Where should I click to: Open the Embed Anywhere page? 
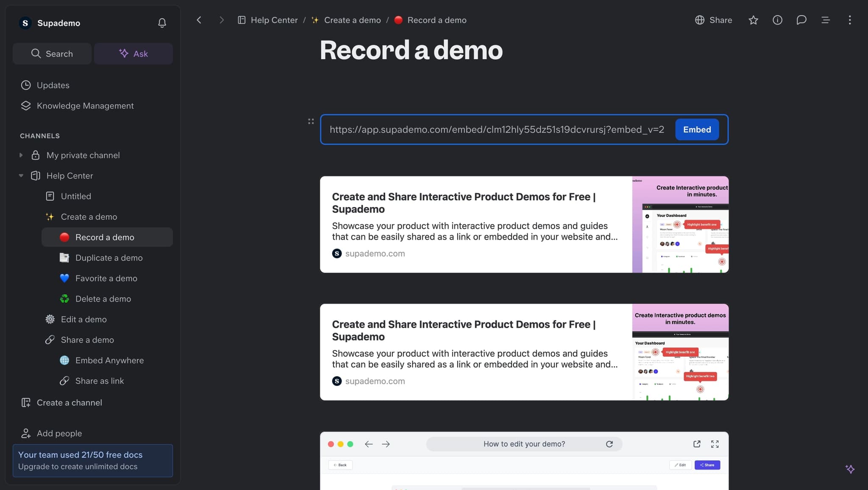coord(109,360)
